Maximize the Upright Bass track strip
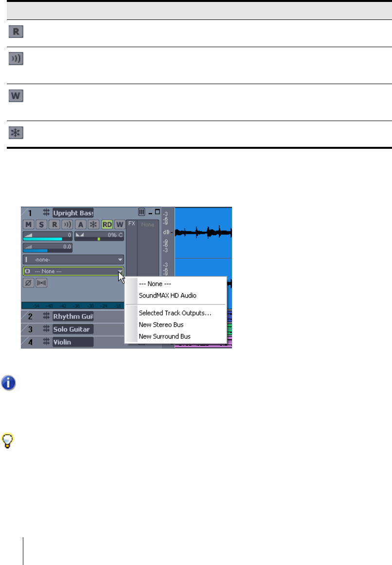This screenshot has height=565, width=392. pos(157,212)
